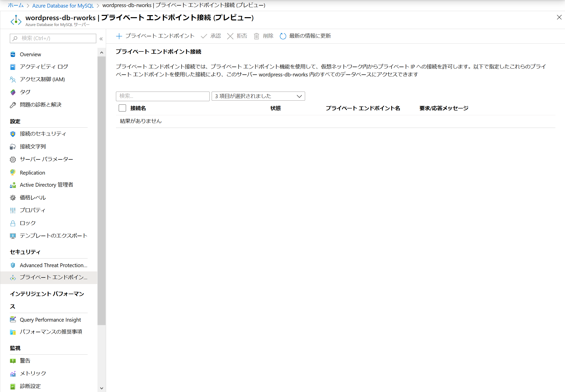Click the Active Directory 管理者 icon
This screenshot has height=392, width=565.
pos(13,185)
